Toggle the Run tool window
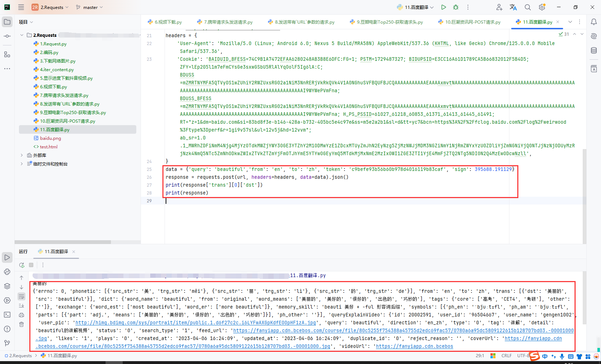The height and width of the screenshot is (364, 601). pos(7,257)
